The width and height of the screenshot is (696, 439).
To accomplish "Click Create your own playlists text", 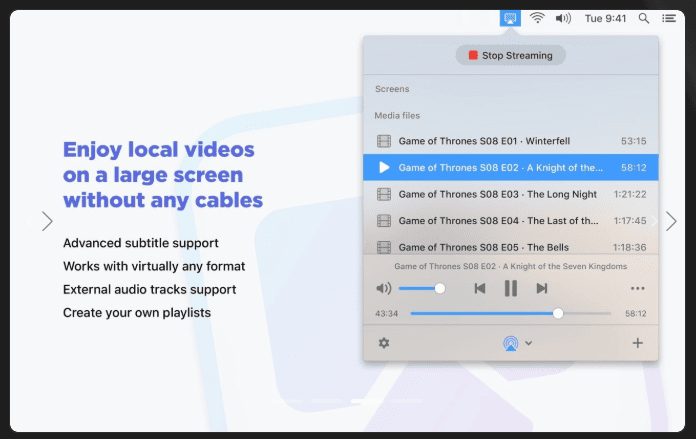I will tap(137, 312).
